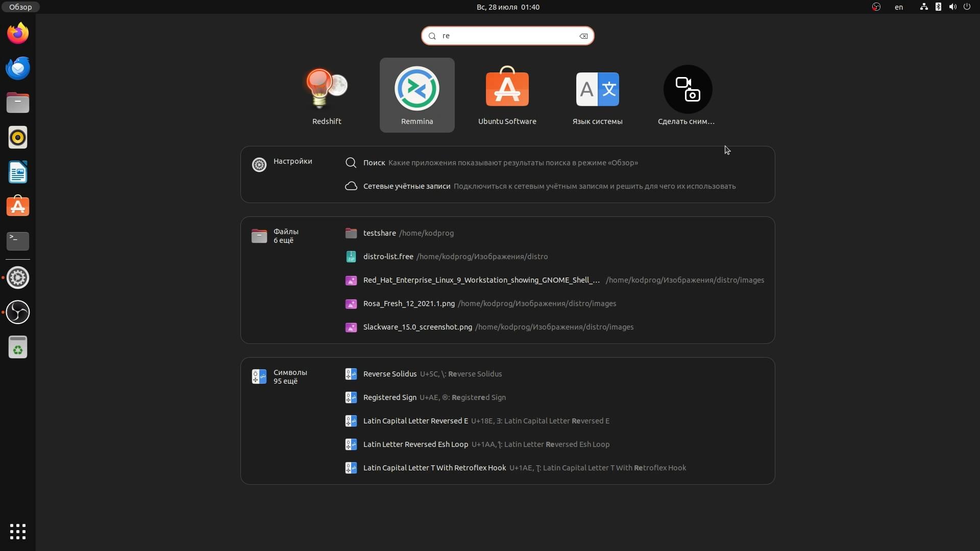This screenshot has width=980, height=551.
Task: Launch Rhythmbox from the dock
Action: [18, 138]
